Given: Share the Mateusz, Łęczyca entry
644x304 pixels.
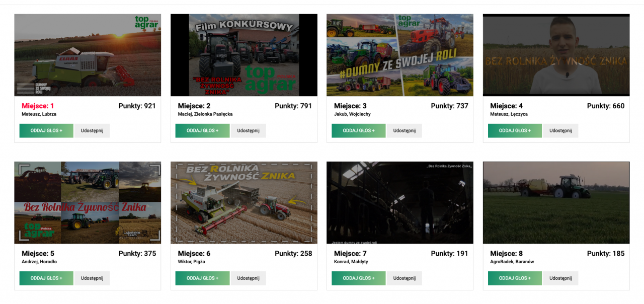Looking at the screenshot, I should coord(560,131).
